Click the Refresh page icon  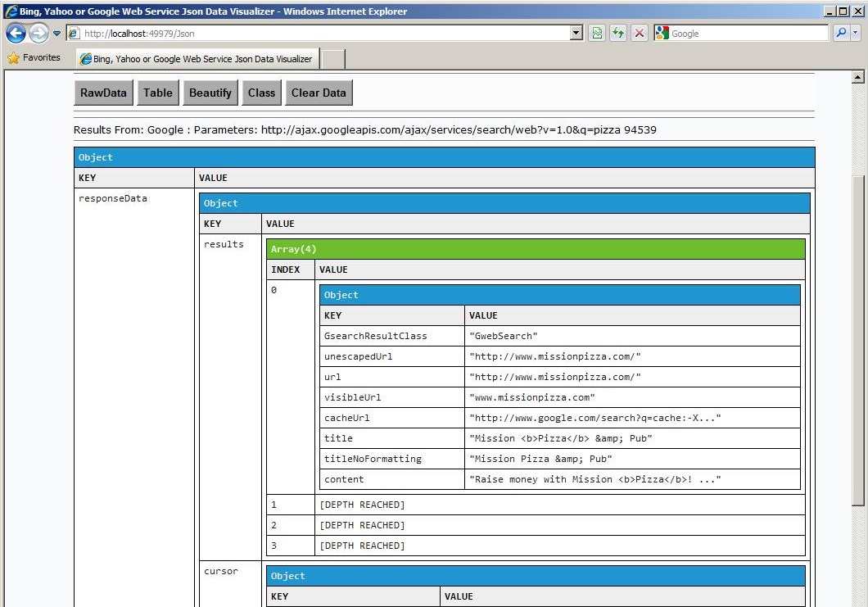coord(617,34)
